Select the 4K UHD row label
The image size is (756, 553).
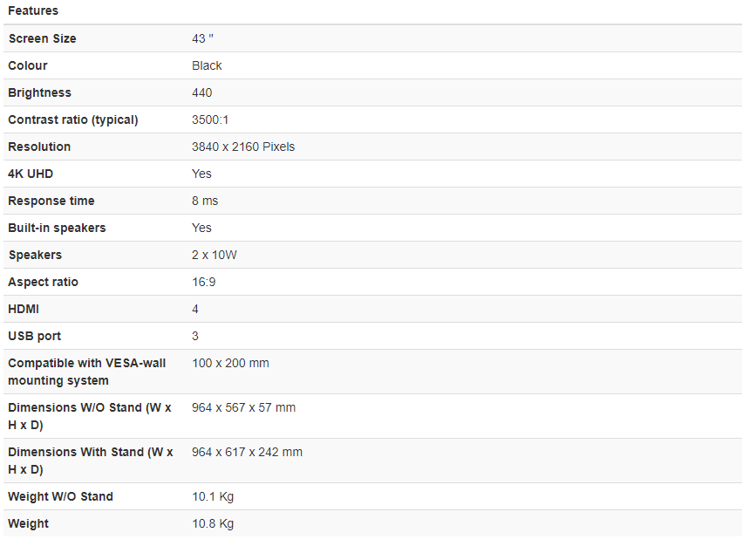click(31, 174)
